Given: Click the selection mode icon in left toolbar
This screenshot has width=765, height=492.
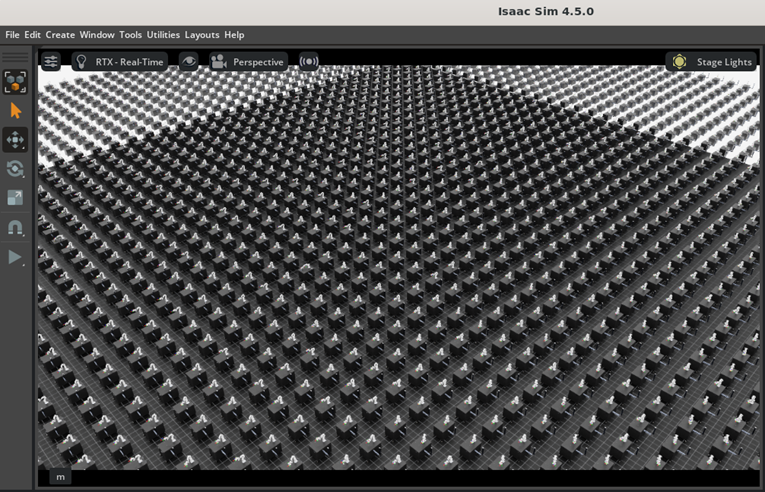Looking at the screenshot, I should (x=15, y=82).
